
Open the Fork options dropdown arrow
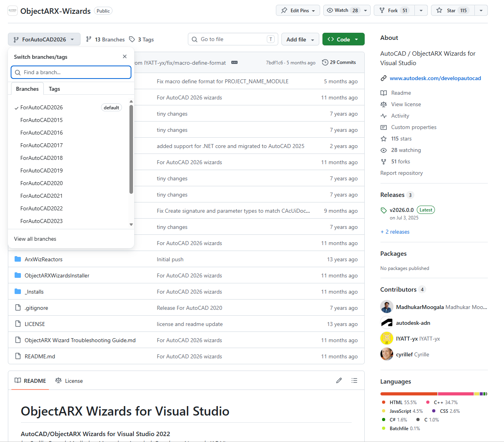(421, 11)
